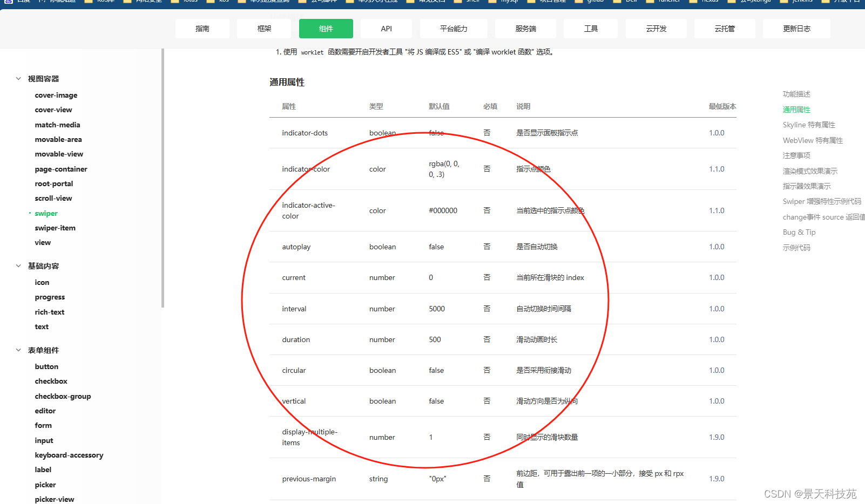Open scroll-view component page
Screen dimensions: 865x504
(53, 198)
